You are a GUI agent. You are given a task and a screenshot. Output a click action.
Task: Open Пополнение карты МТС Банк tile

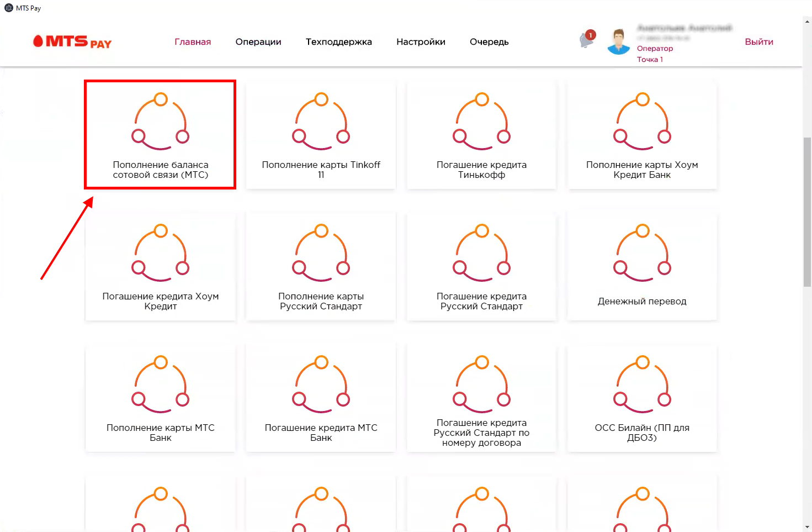(x=160, y=397)
